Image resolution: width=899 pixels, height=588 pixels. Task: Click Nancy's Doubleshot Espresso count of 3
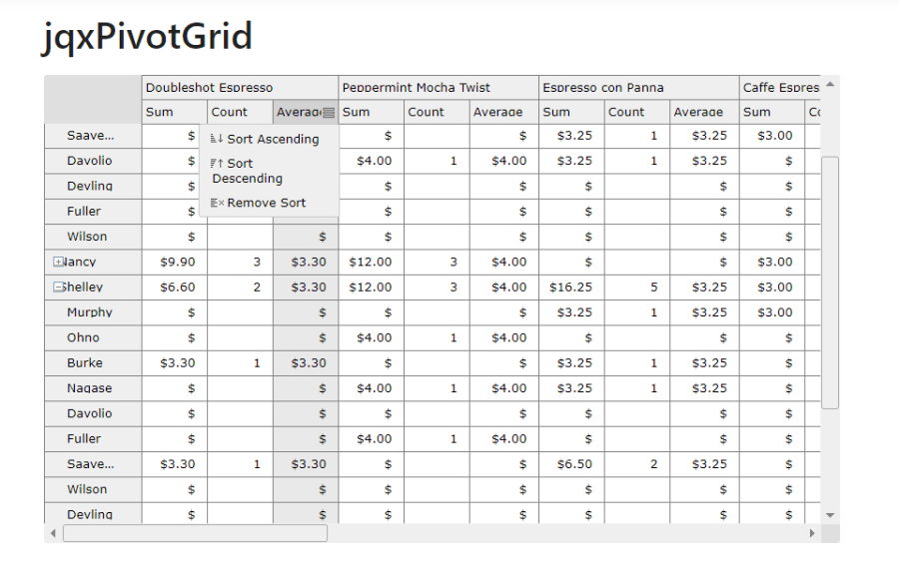[240, 262]
